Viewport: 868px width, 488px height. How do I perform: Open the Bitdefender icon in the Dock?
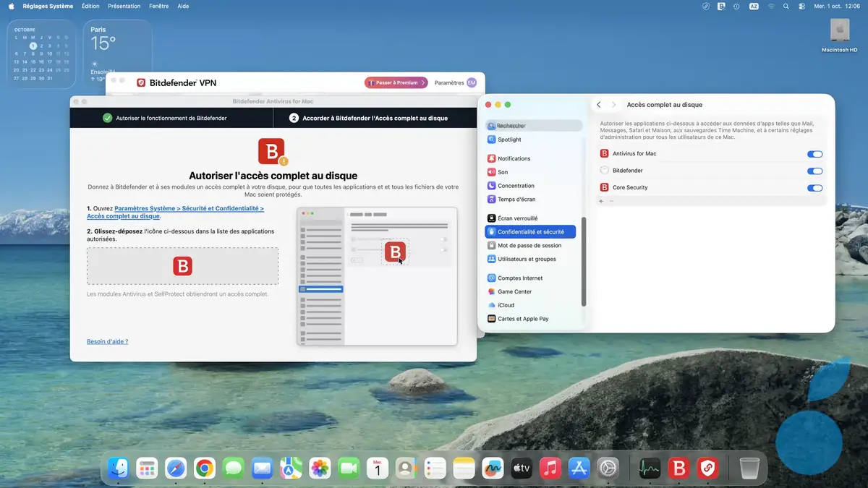[678, 468]
